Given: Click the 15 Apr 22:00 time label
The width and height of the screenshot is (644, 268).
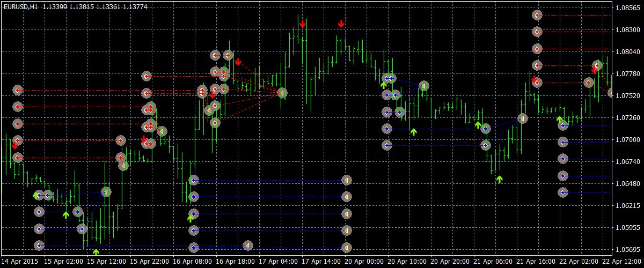Looking at the screenshot, I should 149,262.
